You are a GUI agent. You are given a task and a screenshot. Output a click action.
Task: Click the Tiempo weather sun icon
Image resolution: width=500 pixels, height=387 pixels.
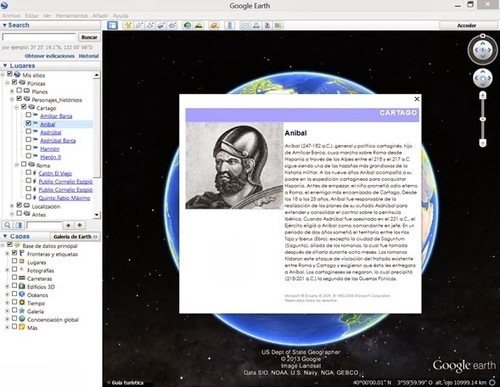click(22, 302)
